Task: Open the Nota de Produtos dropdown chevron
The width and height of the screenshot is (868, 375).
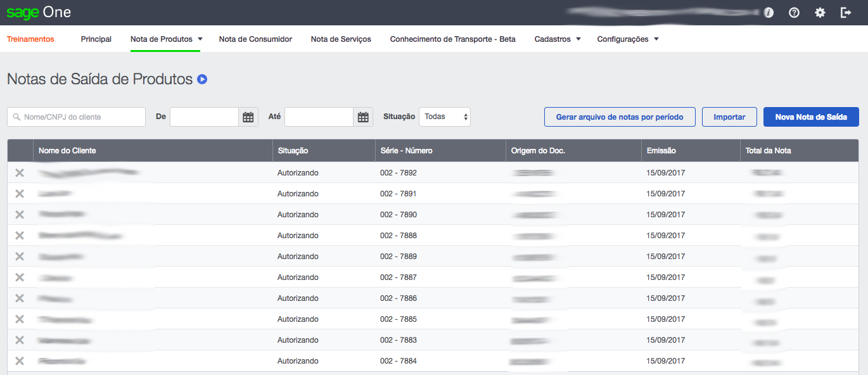Action: pos(200,39)
